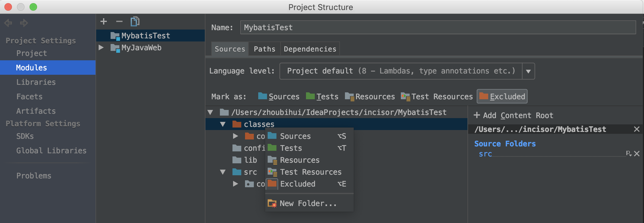Image resolution: width=644 pixels, height=223 pixels.
Task: Click the Tests green folder icon in toolbar
Action: tap(310, 96)
